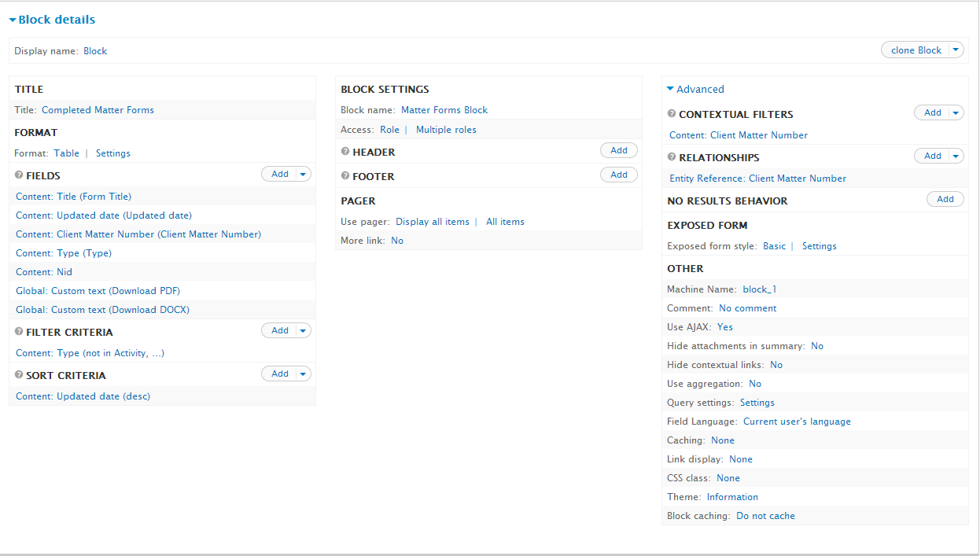Open the Relationships Add dropdown arrow
Screen dimensions: 980x556
956,156
